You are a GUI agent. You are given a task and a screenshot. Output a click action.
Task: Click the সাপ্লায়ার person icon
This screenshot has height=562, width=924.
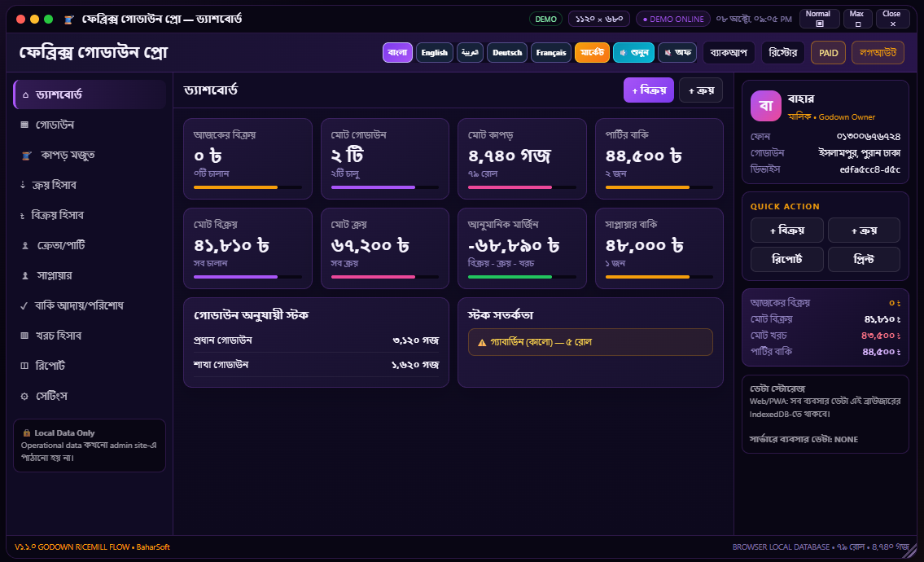(x=24, y=275)
